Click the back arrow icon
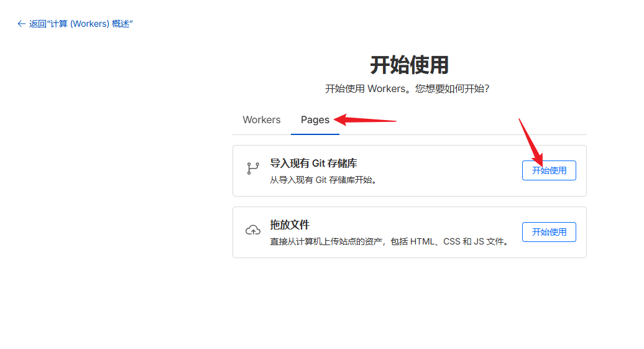644x349 pixels. [x=21, y=24]
